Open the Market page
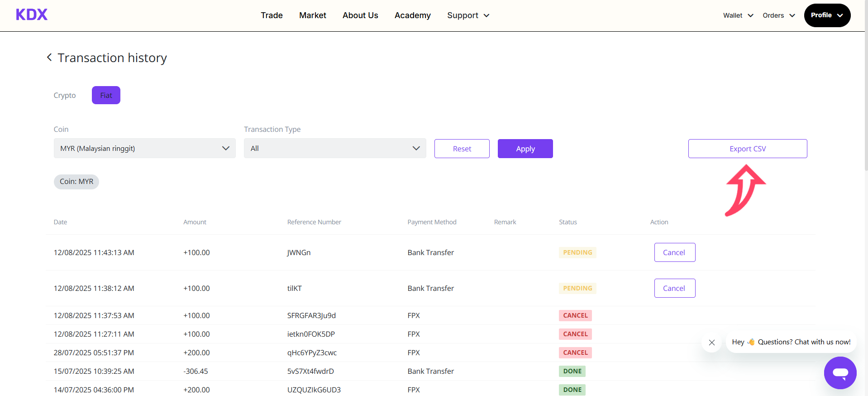The image size is (868, 396). (x=313, y=15)
